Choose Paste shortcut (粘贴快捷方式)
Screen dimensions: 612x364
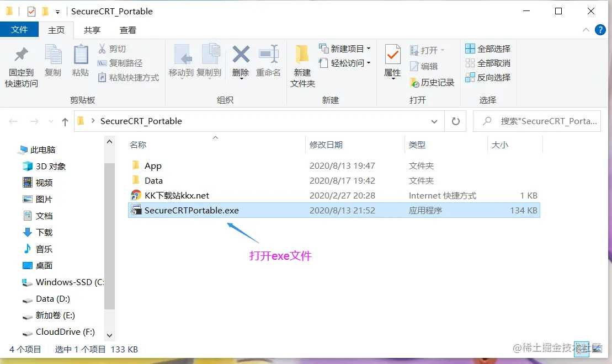click(x=129, y=78)
